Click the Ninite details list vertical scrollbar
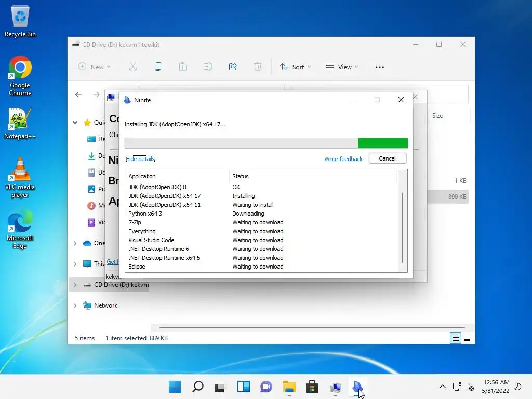The height and width of the screenshot is (399, 532). (x=403, y=228)
